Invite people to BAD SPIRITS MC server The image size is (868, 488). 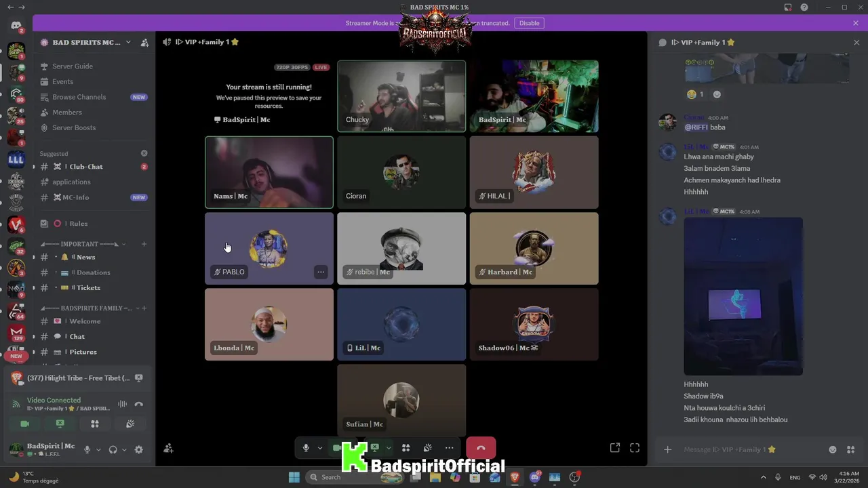pos(144,42)
